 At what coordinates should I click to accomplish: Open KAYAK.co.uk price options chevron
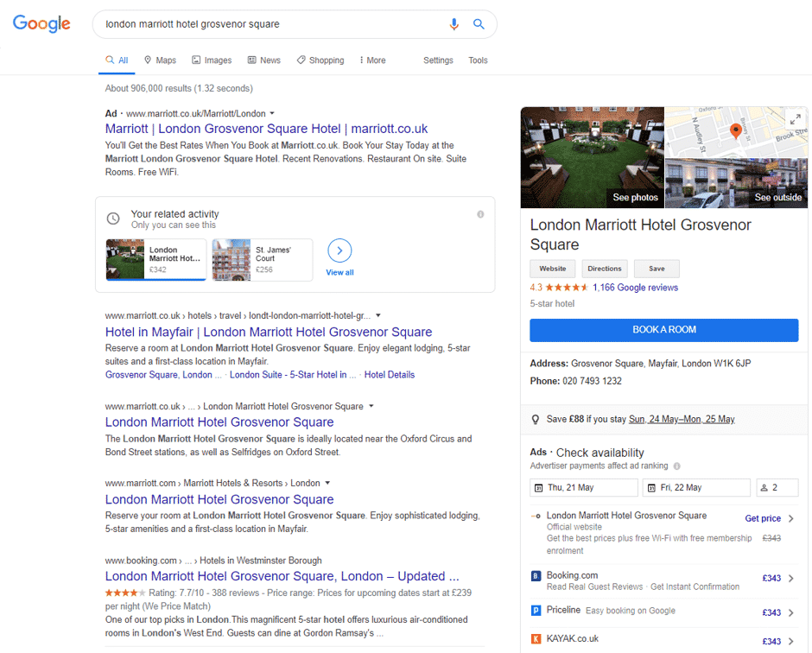pyautogui.click(x=790, y=642)
